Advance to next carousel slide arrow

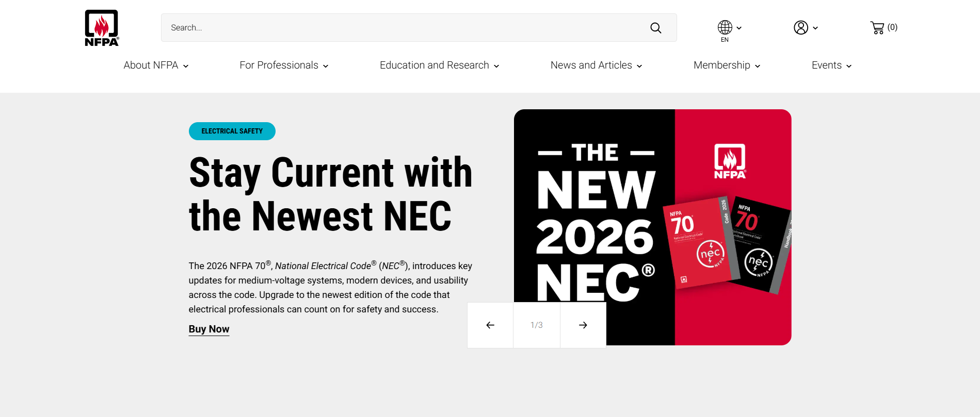[x=583, y=325]
